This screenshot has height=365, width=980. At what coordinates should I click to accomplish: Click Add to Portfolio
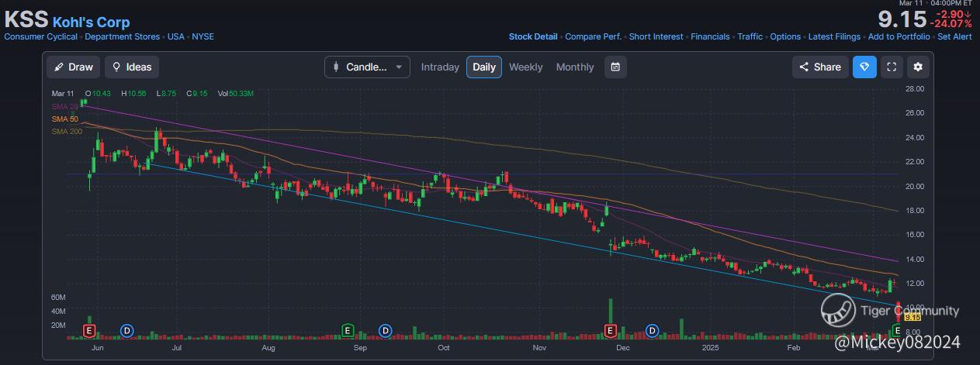(899, 36)
